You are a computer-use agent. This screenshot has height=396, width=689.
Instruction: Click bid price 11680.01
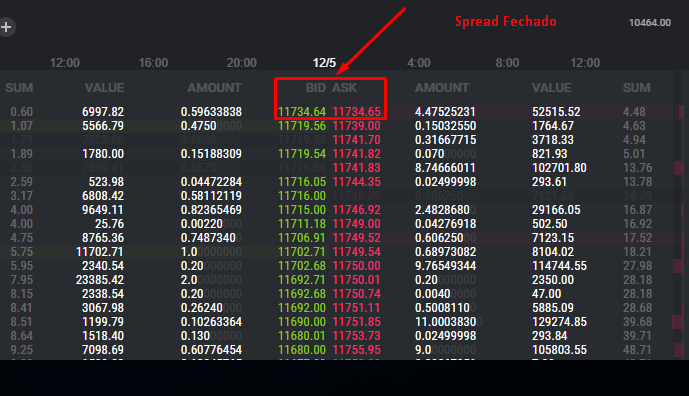[302, 336]
